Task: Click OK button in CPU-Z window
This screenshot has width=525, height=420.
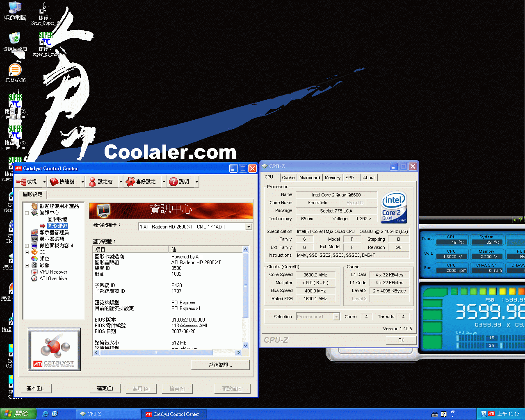Action: [401, 340]
